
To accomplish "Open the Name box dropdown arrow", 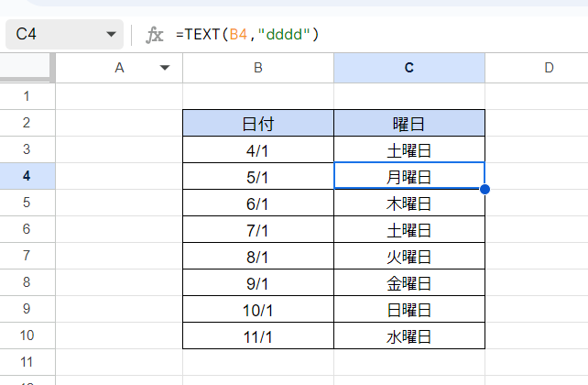I will tap(111, 35).
